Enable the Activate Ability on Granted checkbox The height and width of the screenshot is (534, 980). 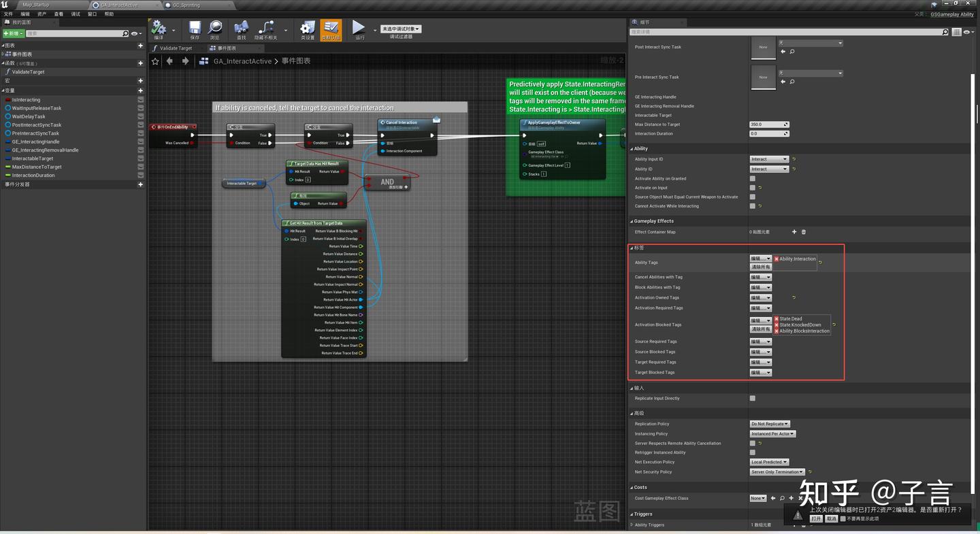pos(753,178)
